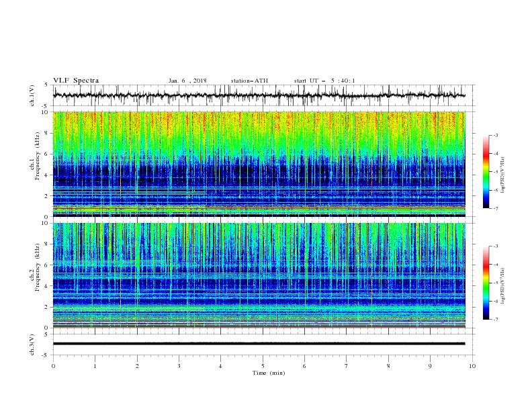Click the upper colorbar 'log(PSD)(V²/Hz)' label
Viewport: 532px width, 411px height.
point(504,175)
